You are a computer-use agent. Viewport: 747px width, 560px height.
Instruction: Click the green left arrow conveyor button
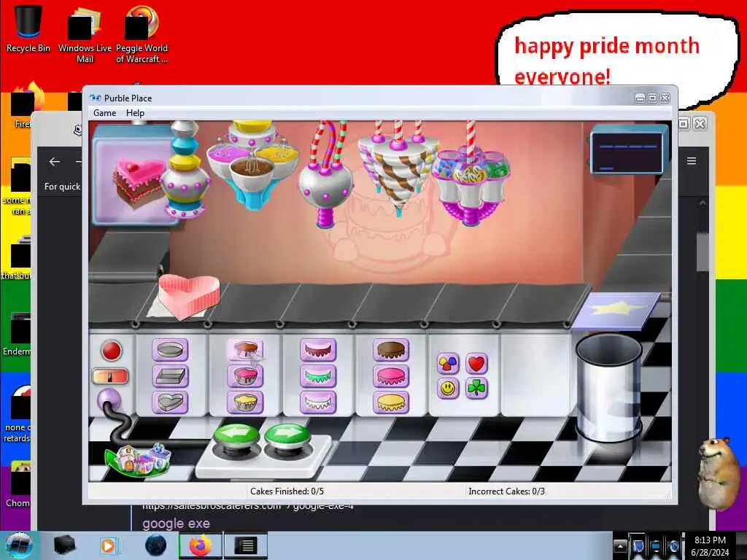pyautogui.click(x=236, y=436)
